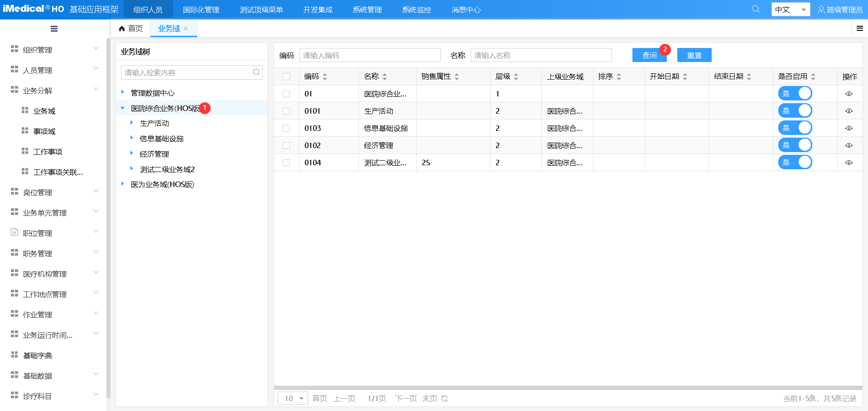868x411 pixels.
Task: Check the select-all checkbox in the table header
Action: pos(286,76)
